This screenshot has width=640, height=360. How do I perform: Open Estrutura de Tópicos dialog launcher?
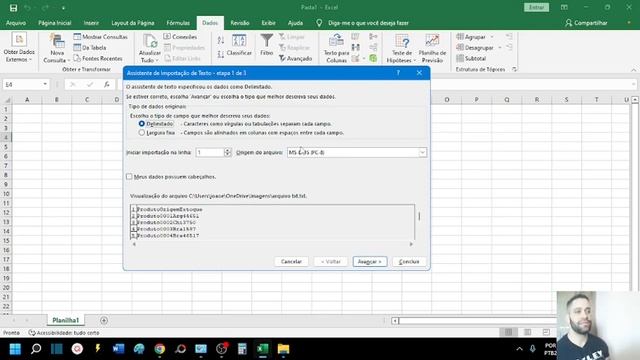point(514,69)
